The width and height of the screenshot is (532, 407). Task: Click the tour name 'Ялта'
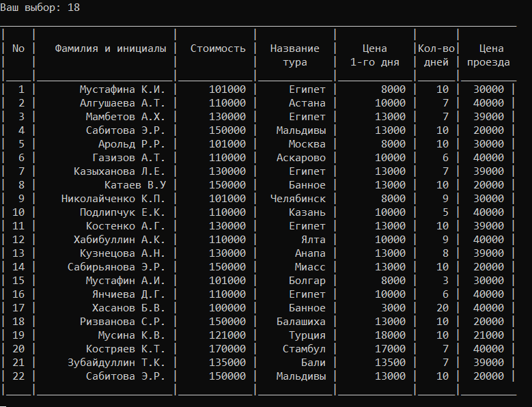tap(313, 240)
